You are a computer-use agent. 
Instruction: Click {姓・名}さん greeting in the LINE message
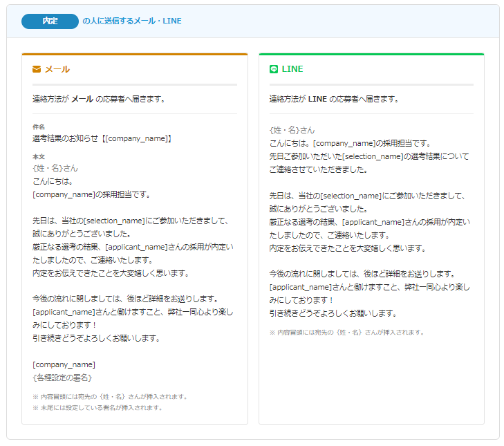point(292,130)
